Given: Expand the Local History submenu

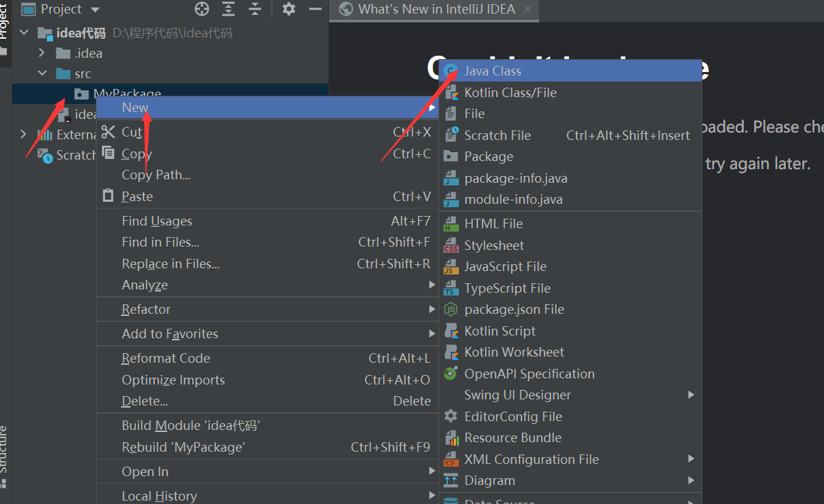Looking at the screenshot, I should (267, 496).
